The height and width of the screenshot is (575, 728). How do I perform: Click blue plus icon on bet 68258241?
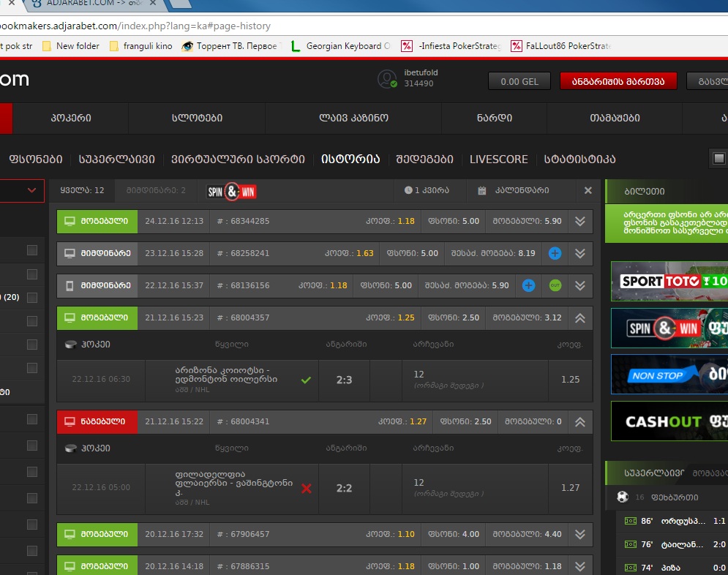tap(555, 253)
